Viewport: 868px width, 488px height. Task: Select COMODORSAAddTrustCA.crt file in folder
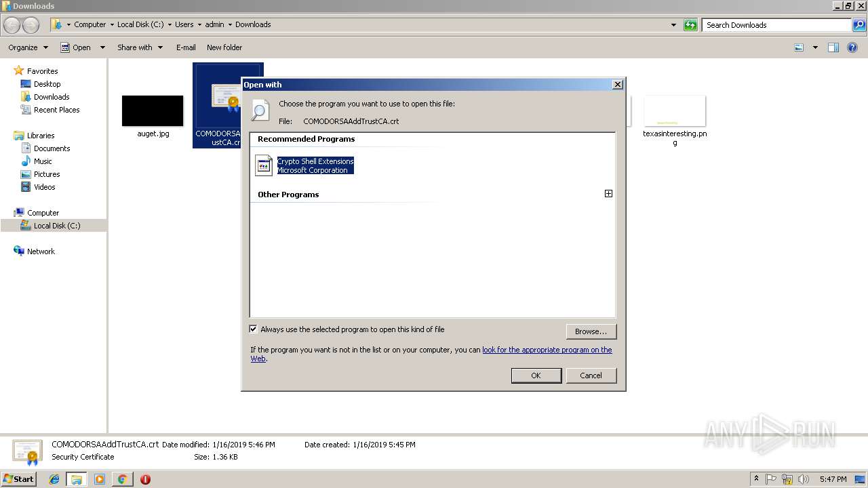[218, 106]
